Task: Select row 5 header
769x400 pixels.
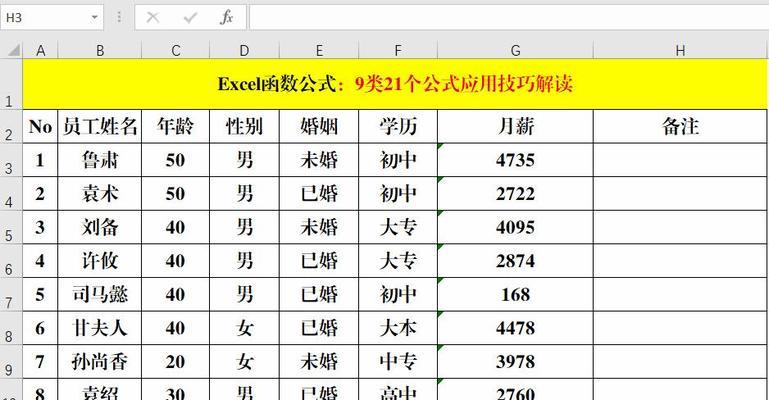Action: click(x=11, y=227)
